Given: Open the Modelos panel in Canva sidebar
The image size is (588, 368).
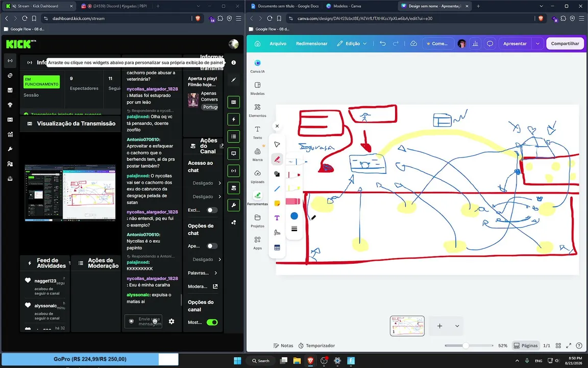Looking at the screenshot, I should tap(257, 88).
